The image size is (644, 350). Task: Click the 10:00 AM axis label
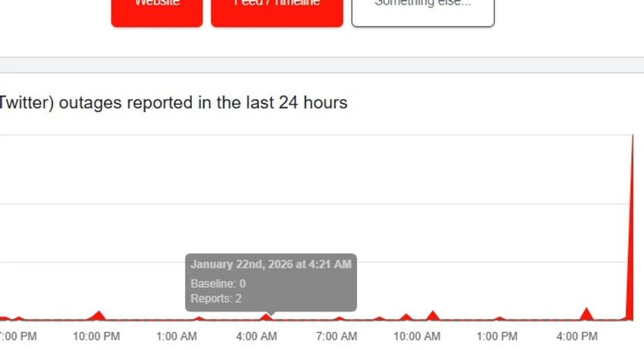click(417, 336)
